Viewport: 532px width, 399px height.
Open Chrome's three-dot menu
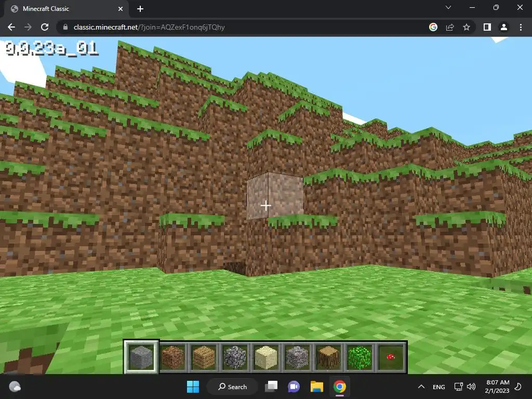pos(521,27)
